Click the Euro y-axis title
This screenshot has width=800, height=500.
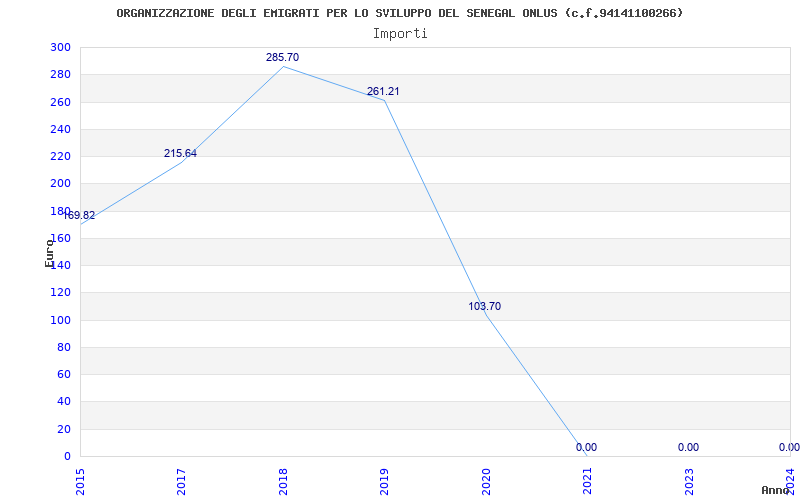pyautogui.click(x=49, y=254)
